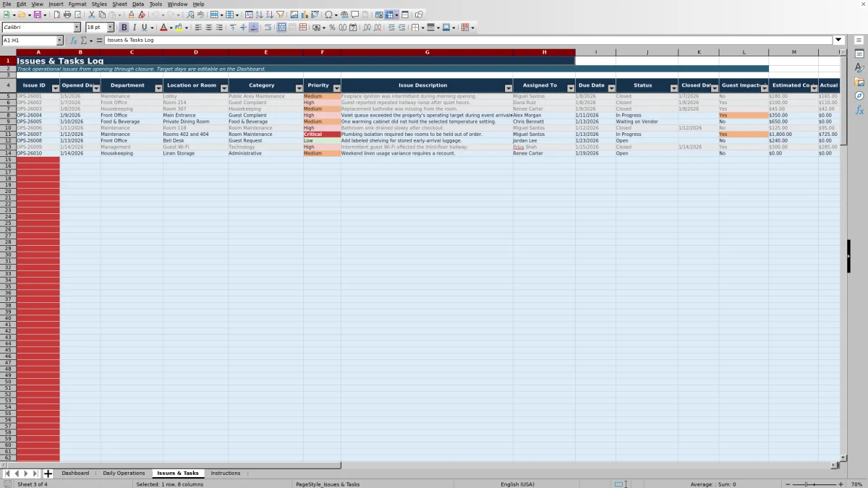Click the Insert Comment icon
Screen dimensions: 868x488
355,14
